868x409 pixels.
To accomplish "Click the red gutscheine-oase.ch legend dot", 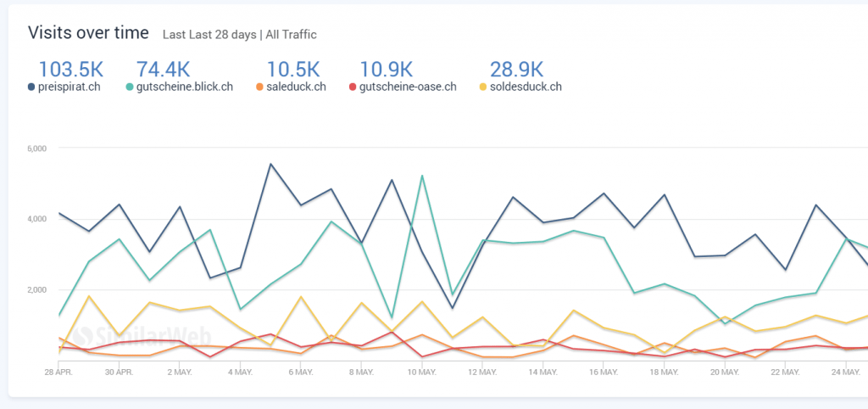I will click(x=352, y=87).
